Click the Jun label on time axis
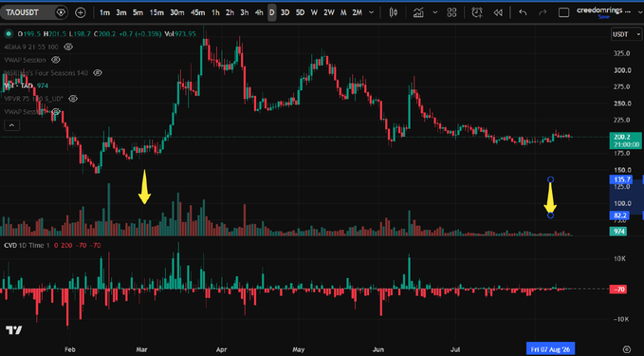644x356 pixels. (x=378, y=349)
